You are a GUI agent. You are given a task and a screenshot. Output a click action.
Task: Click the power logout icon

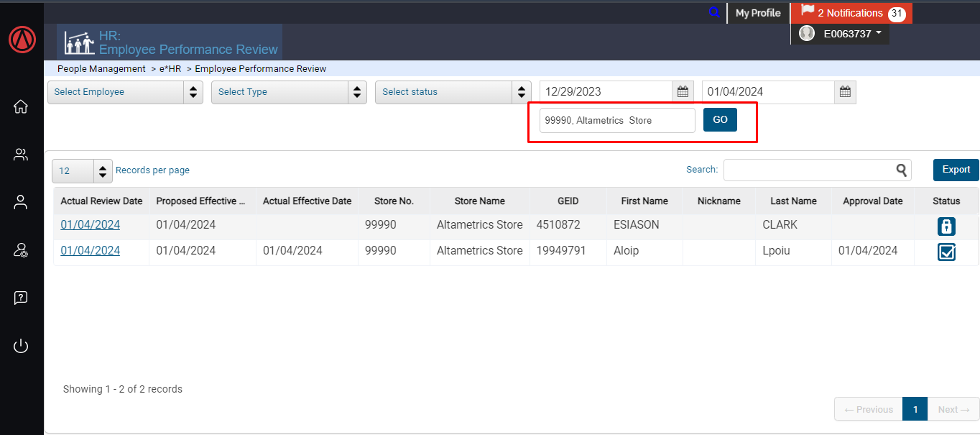21,346
